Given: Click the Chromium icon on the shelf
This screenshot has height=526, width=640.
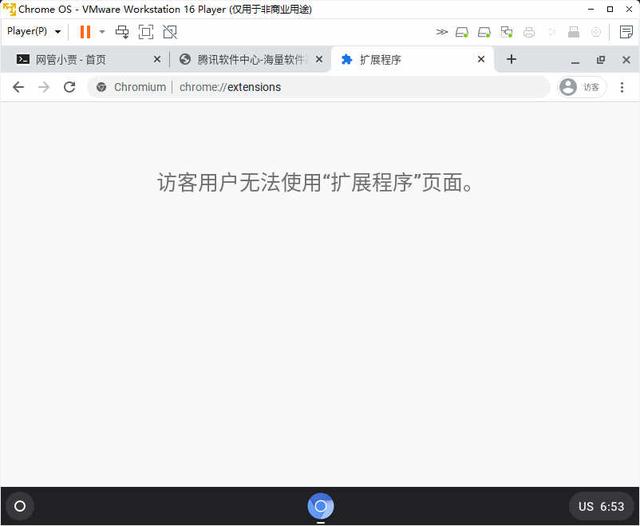Looking at the screenshot, I should (x=321, y=506).
